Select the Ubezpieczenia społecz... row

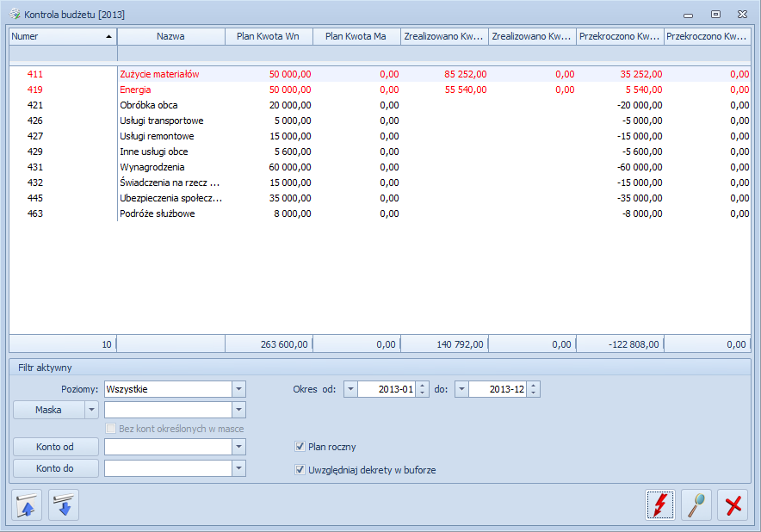coord(380,199)
